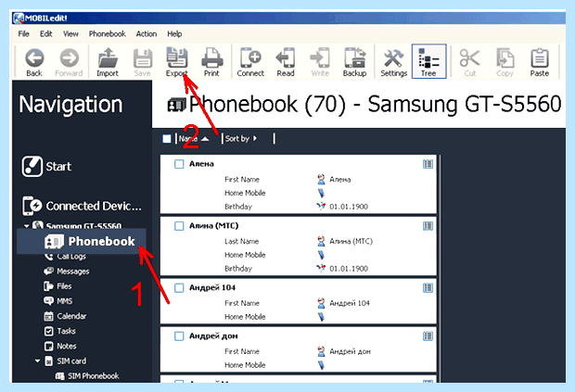575x392 pixels.
Task: Tick the checkbox for contact Алена
Action: [x=179, y=164]
